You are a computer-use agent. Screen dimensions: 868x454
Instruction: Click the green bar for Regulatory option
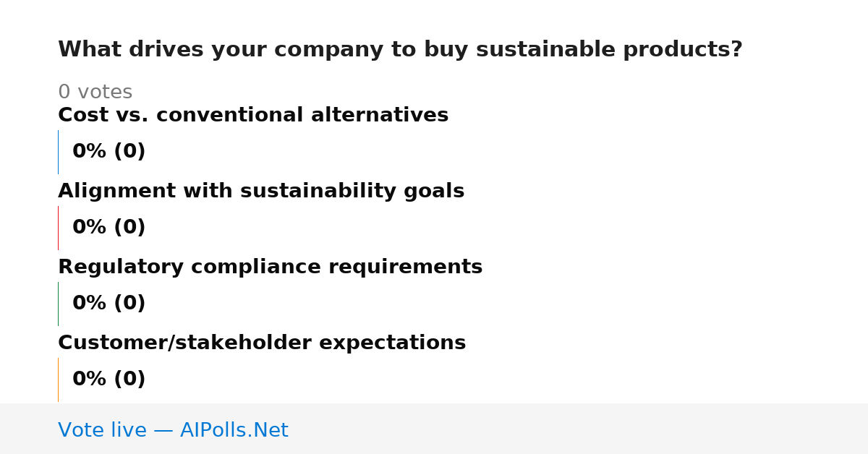click(58, 304)
